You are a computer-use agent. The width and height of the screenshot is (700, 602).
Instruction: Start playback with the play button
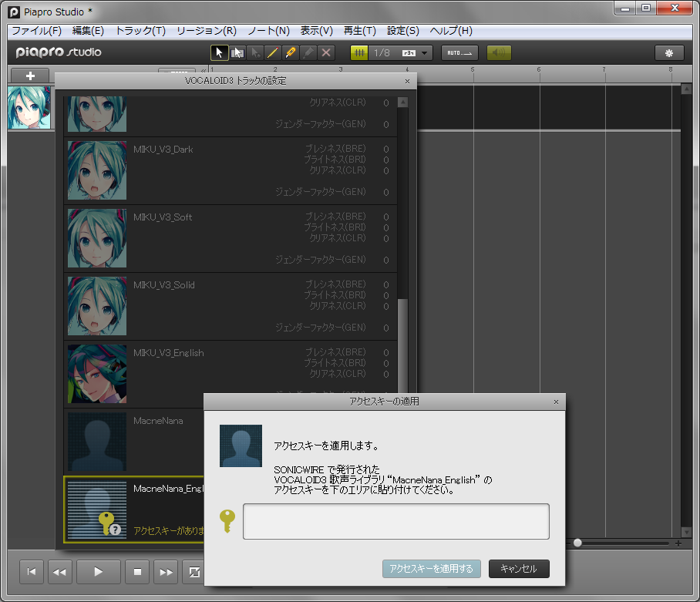click(98, 572)
